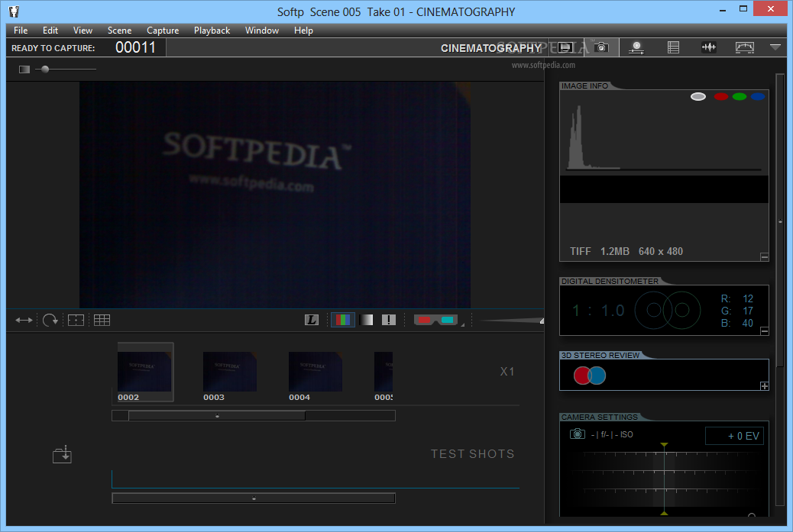Click the 3D anaglyph glasses icon

click(x=435, y=320)
